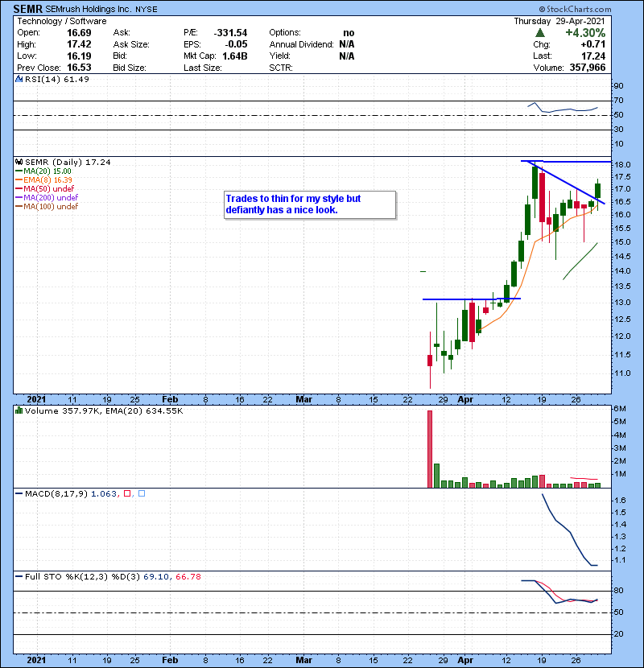Click the EPS value -0.05
644x668 pixels.
[x=236, y=44]
